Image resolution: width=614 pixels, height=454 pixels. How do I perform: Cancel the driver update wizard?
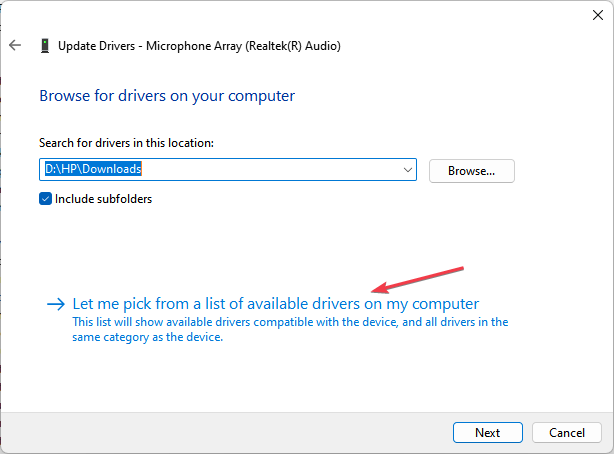(567, 432)
